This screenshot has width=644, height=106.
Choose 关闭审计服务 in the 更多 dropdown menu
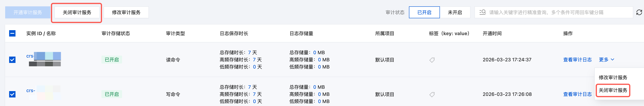613,90
